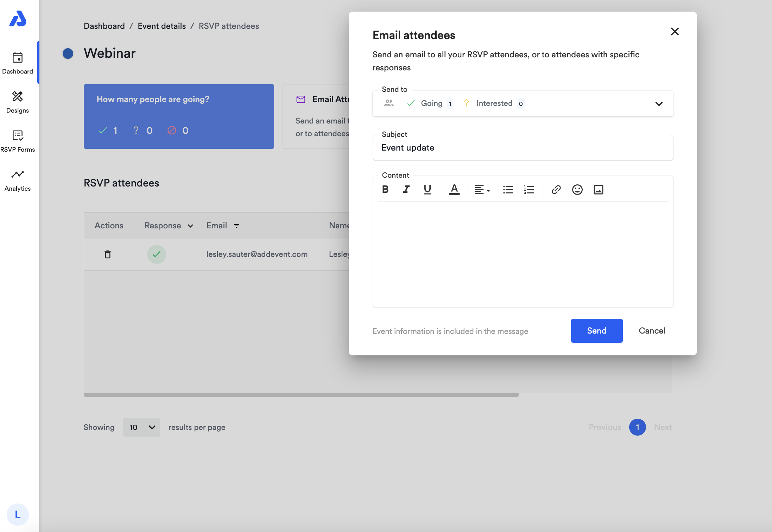Delete the lesley.sauter attendee row
This screenshot has height=532, width=772.
(108, 254)
